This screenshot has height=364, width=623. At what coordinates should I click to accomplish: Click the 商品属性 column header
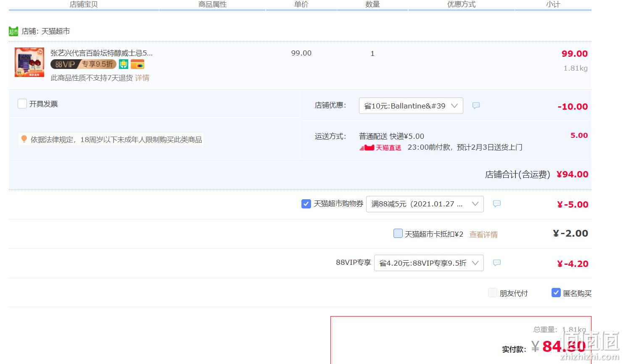pos(212,4)
